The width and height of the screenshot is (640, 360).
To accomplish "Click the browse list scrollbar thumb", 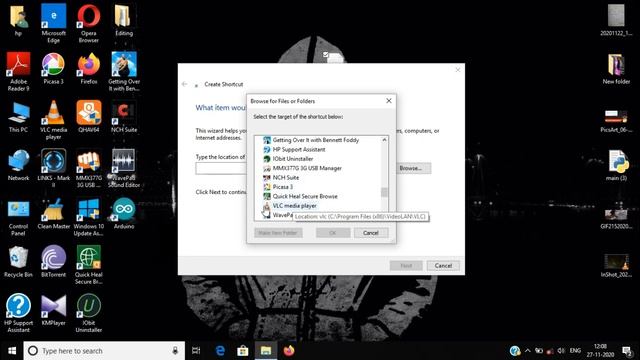I will (384, 192).
